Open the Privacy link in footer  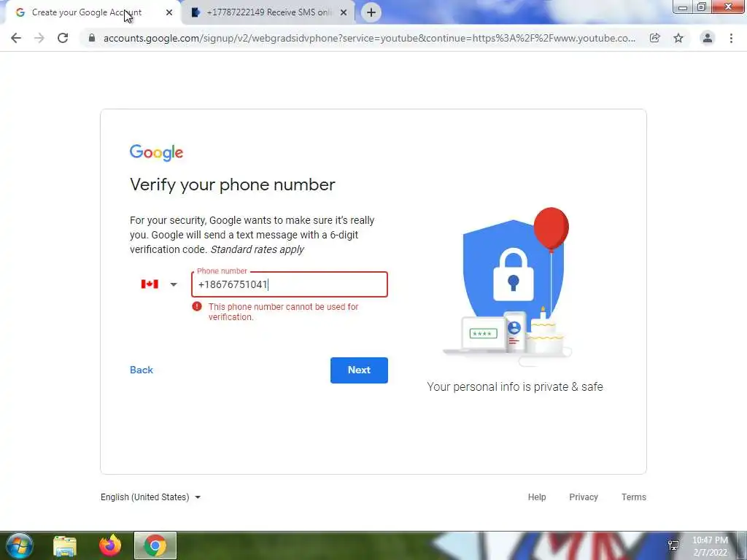click(584, 497)
